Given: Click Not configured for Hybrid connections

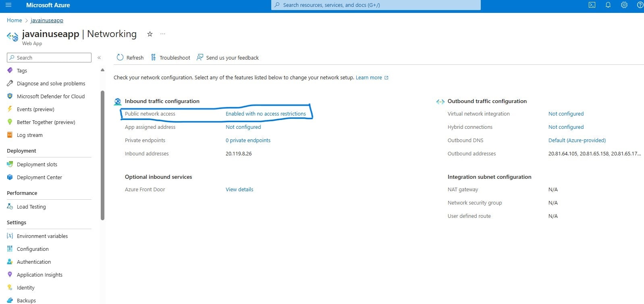Looking at the screenshot, I should tap(566, 127).
